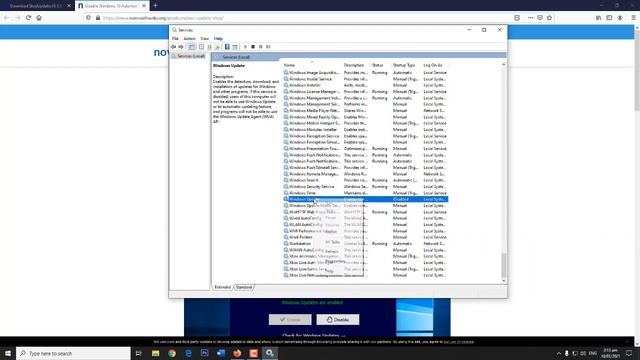The width and height of the screenshot is (640, 360).
Task: Click the Type here to search box
Action: point(73,353)
